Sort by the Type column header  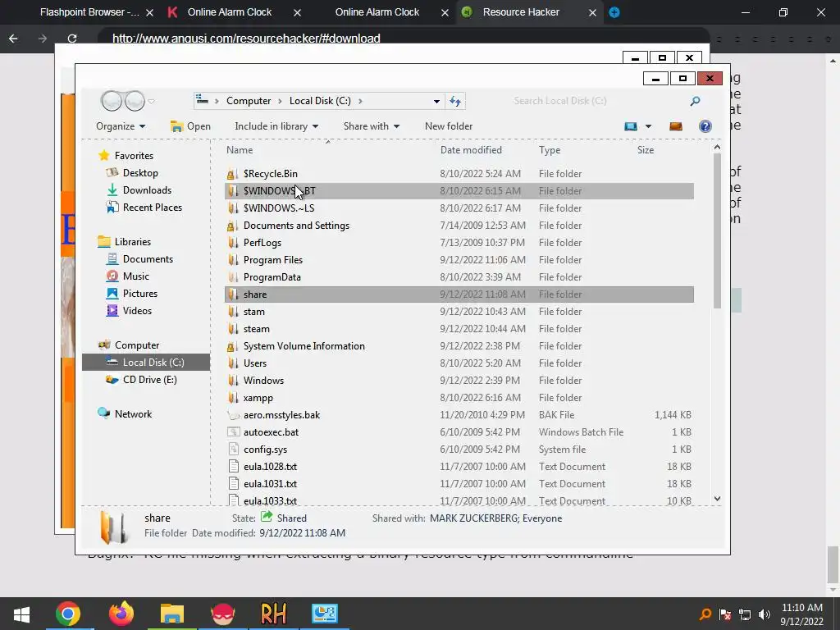pyautogui.click(x=550, y=150)
